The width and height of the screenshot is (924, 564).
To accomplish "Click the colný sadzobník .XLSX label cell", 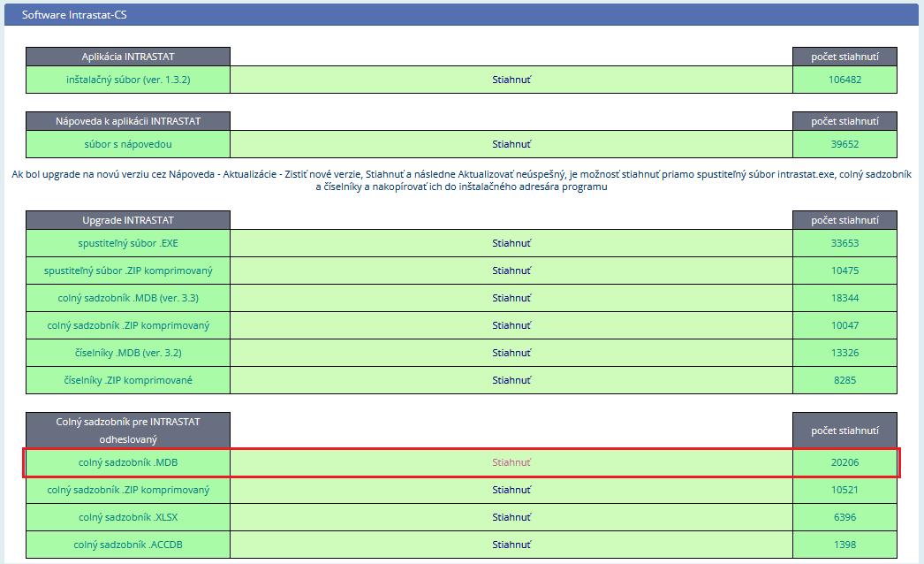I will coord(128,517).
